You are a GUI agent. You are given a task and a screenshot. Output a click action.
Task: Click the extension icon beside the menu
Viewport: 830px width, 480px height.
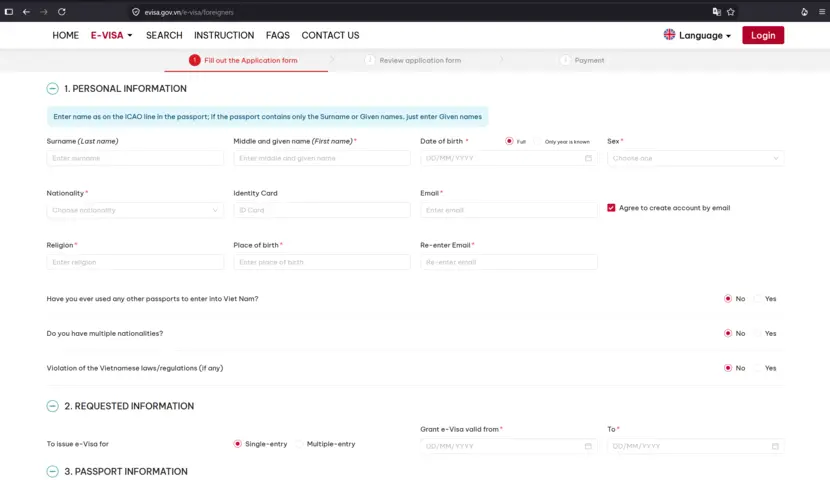click(x=804, y=12)
